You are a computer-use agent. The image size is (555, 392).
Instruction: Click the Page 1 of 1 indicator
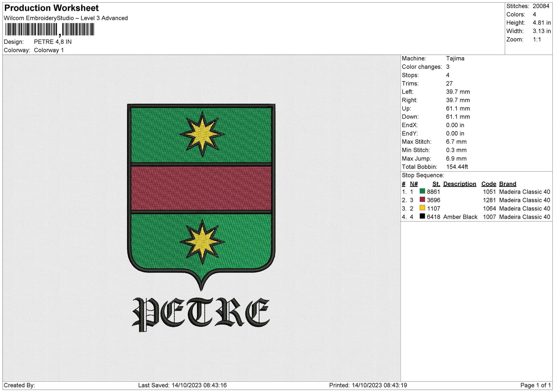(535, 385)
